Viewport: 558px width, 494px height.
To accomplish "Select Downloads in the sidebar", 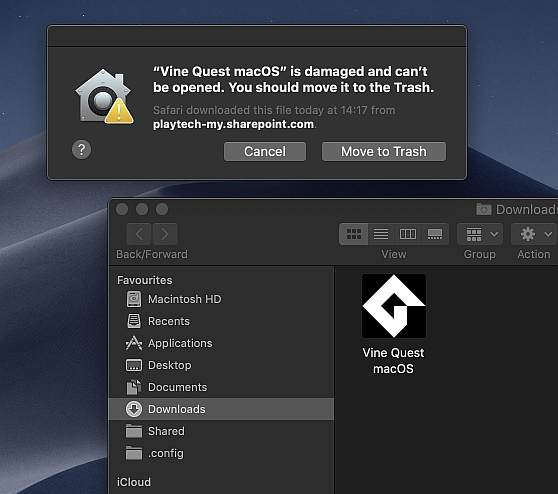I will [221, 409].
